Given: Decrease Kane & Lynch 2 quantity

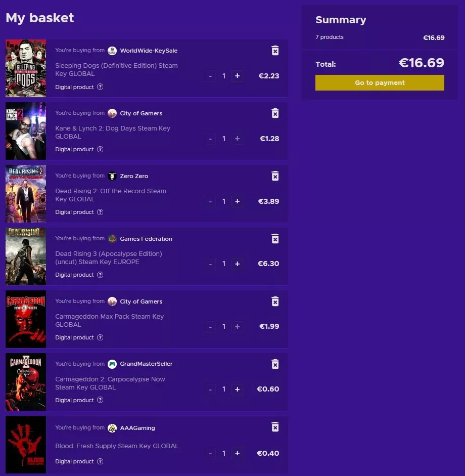Looking at the screenshot, I should coord(210,139).
